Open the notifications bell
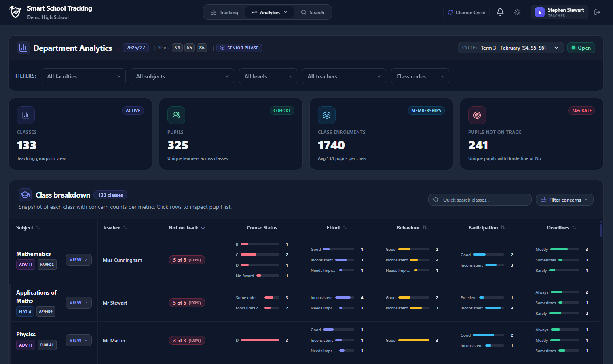Viewport: 613px width, 364px height. (x=500, y=12)
